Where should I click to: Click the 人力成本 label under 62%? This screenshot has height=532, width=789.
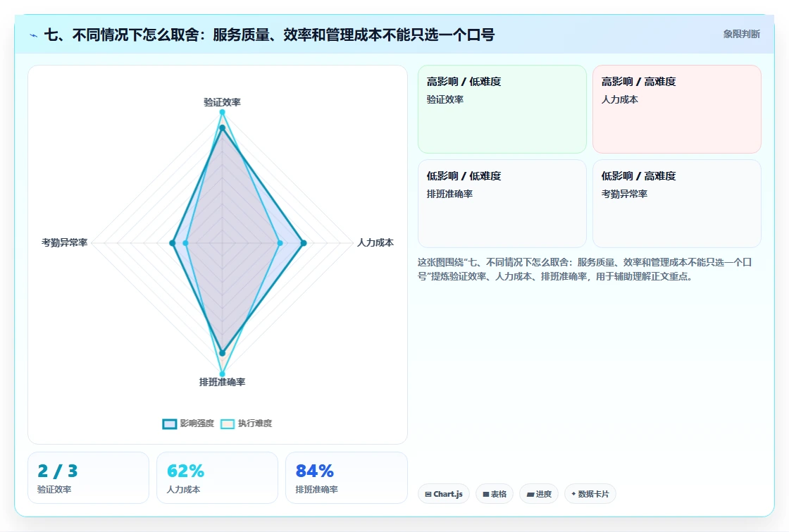point(183,489)
